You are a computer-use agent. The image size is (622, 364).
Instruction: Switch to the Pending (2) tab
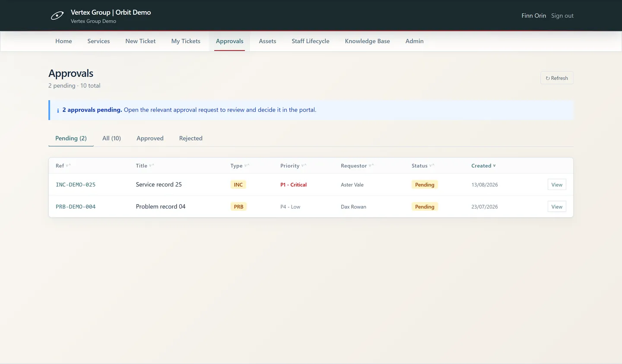pyautogui.click(x=71, y=139)
